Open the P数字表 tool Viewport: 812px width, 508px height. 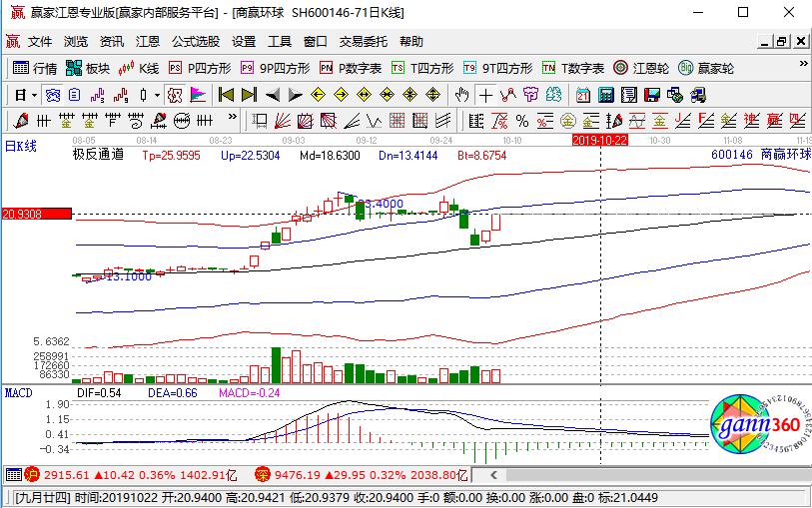click(x=351, y=68)
